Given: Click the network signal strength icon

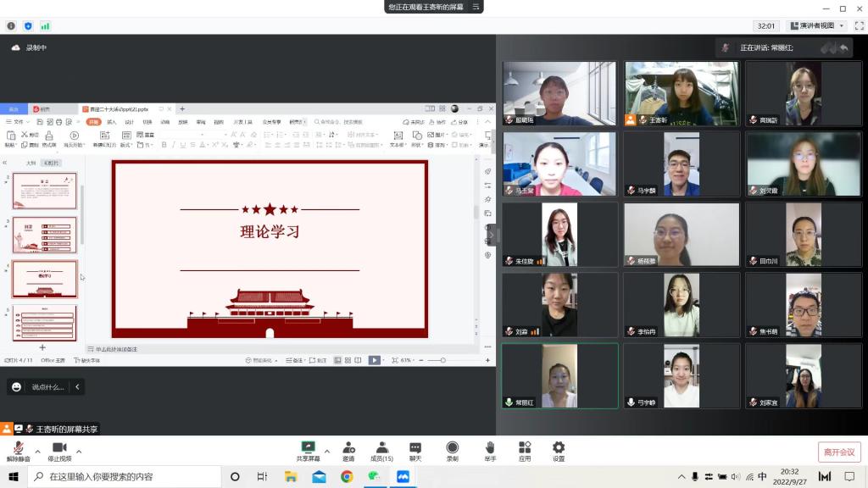Looking at the screenshot, I should coord(45,26).
